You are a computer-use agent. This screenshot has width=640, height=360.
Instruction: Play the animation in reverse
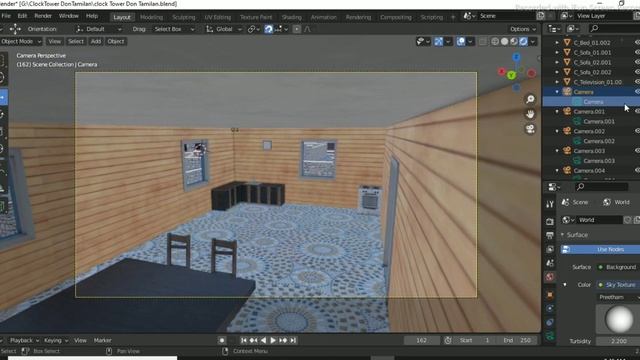[x=263, y=340]
